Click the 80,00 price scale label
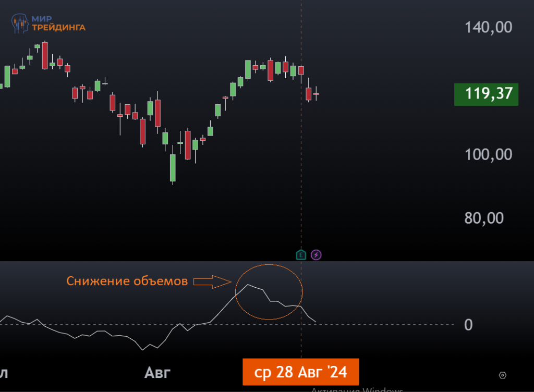The width and height of the screenshot is (534, 392). pyautogui.click(x=484, y=218)
